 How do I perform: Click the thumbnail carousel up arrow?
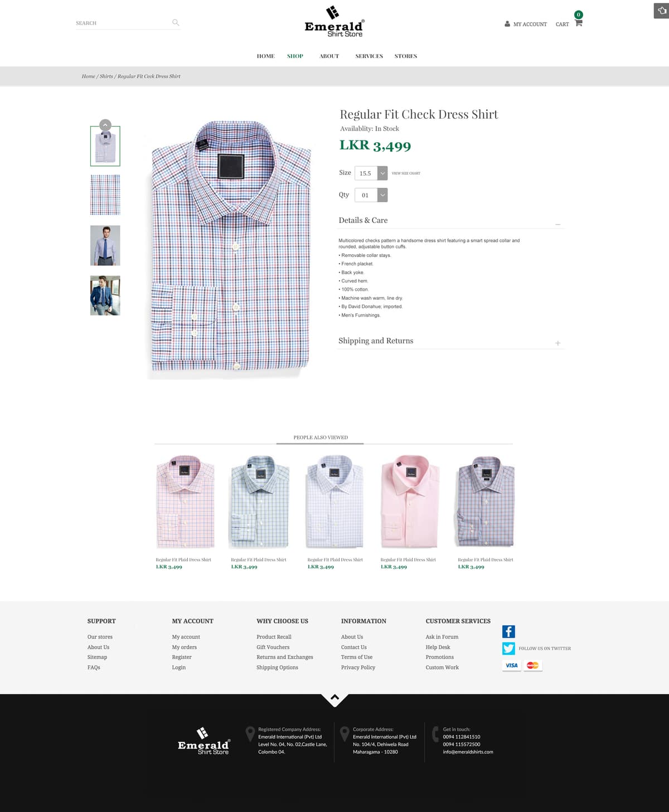105,125
